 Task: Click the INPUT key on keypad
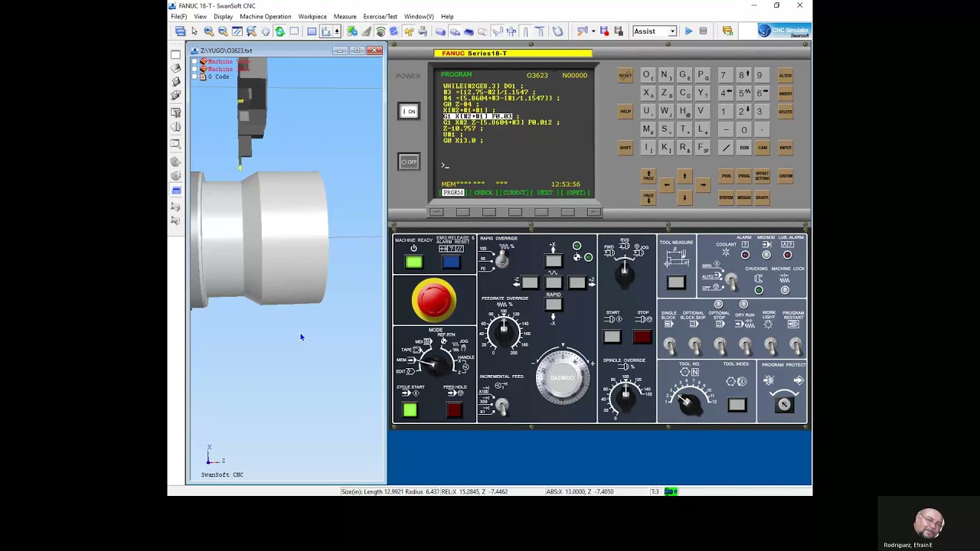point(786,148)
